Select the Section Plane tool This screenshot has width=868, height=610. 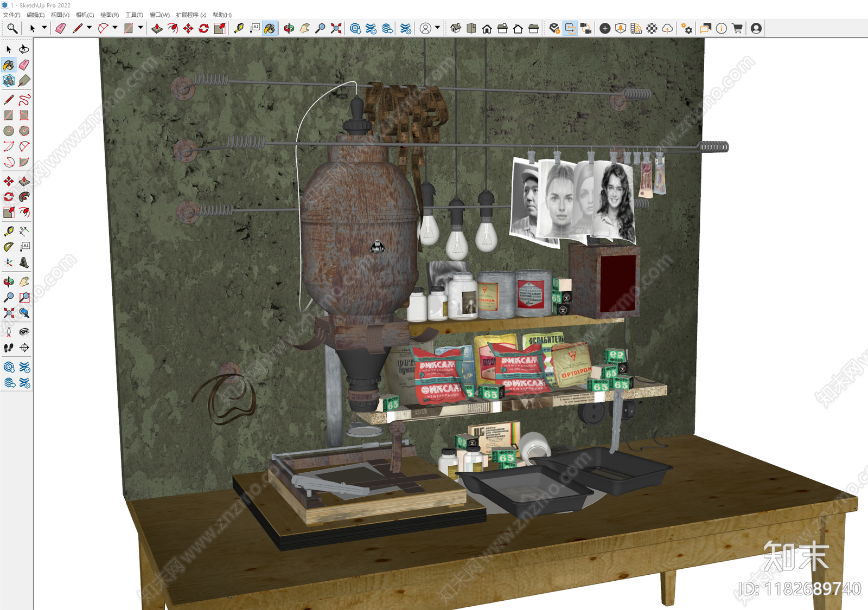tap(24, 348)
